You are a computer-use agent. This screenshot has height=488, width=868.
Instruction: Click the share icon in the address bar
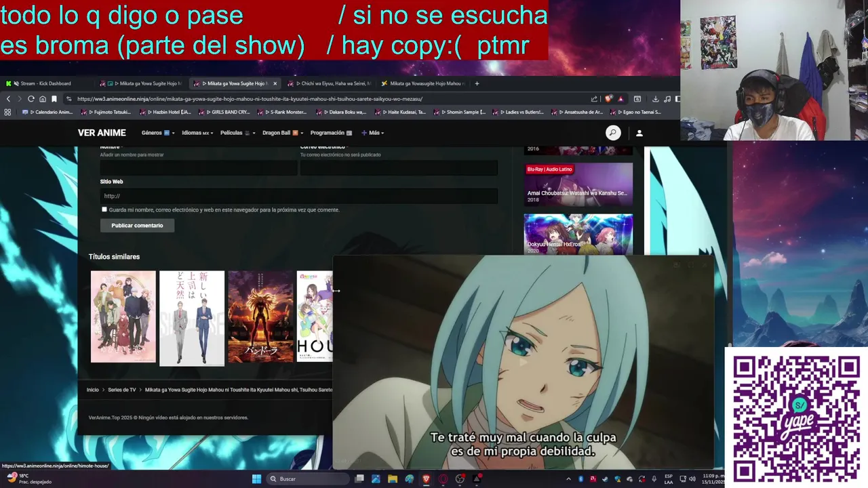click(x=594, y=99)
